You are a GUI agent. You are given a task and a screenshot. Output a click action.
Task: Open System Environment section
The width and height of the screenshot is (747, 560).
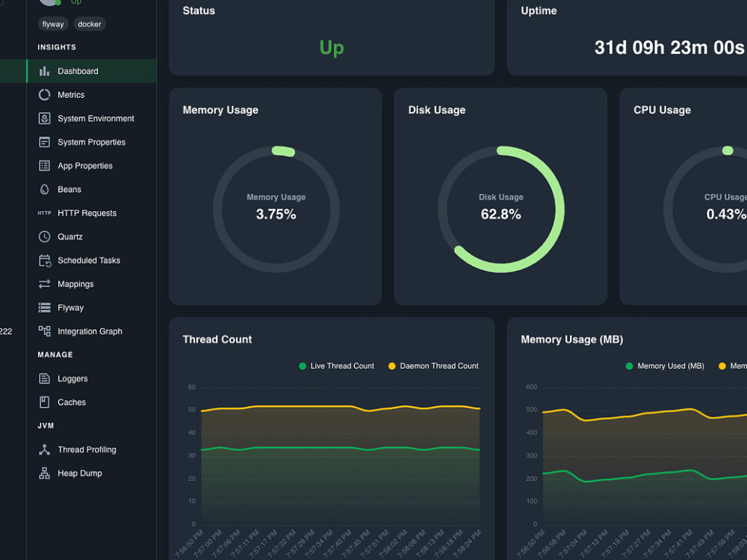point(91,119)
